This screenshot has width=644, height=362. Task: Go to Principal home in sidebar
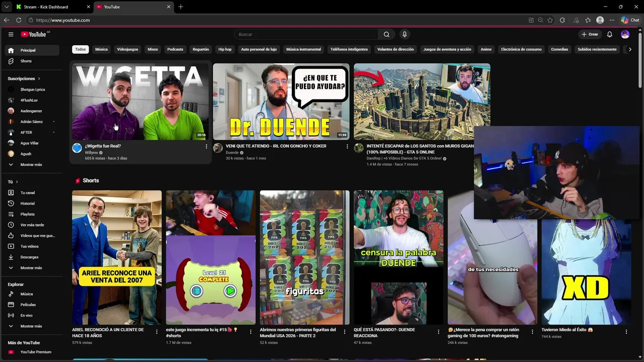pos(32,50)
